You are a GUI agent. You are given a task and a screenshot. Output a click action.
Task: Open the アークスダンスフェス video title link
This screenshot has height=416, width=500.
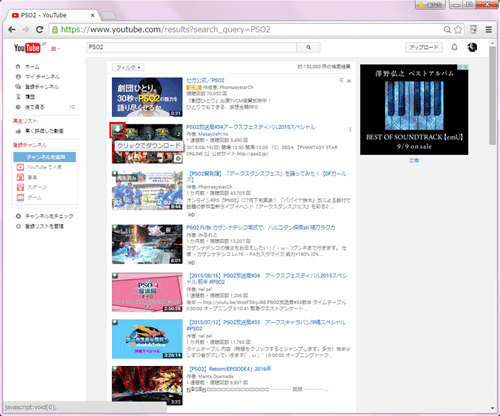(267, 177)
